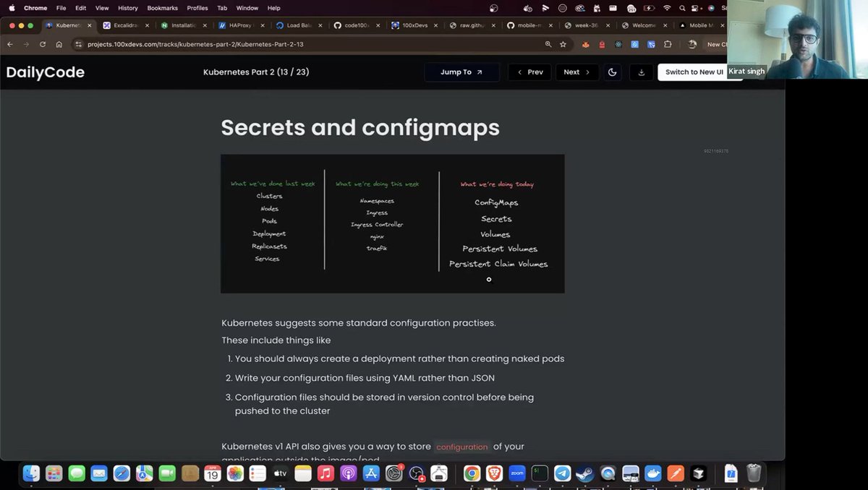868x490 pixels.
Task: Click the slide overview image
Action: 393,223
